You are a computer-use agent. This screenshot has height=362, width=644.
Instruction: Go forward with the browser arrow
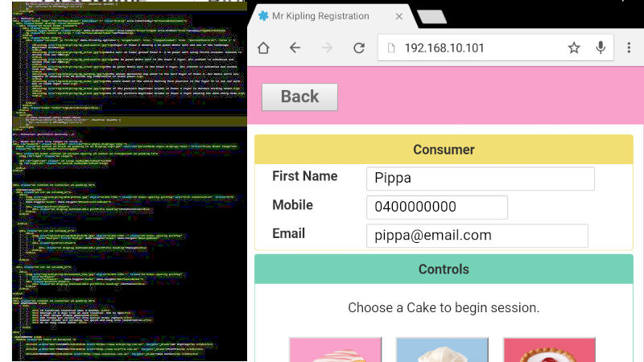pyautogui.click(x=327, y=48)
